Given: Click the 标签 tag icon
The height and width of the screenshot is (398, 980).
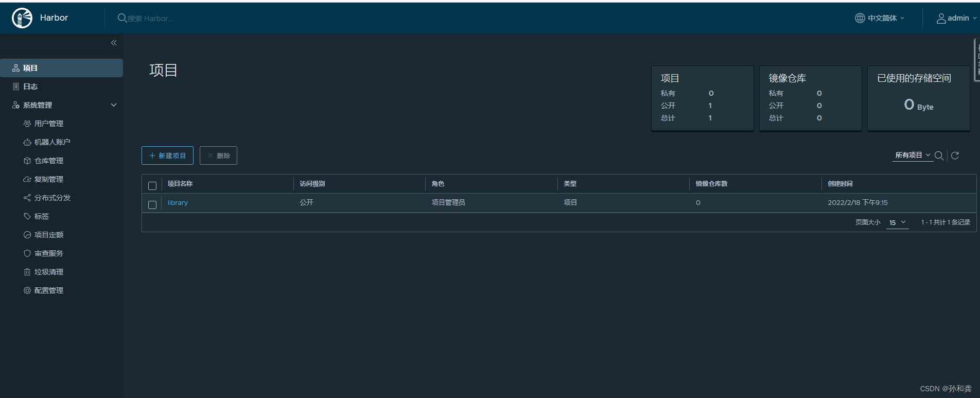Looking at the screenshot, I should pyautogui.click(x=27, y=216).
